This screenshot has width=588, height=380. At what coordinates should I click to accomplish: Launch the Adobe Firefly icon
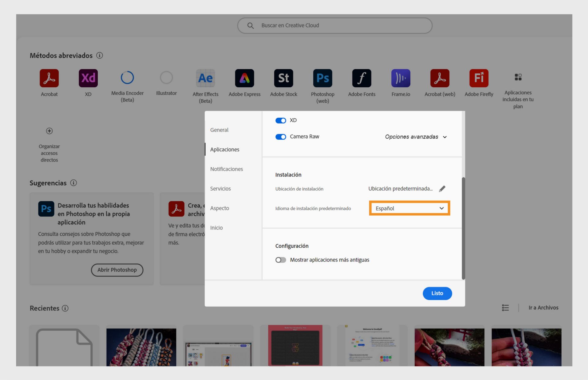479,78
